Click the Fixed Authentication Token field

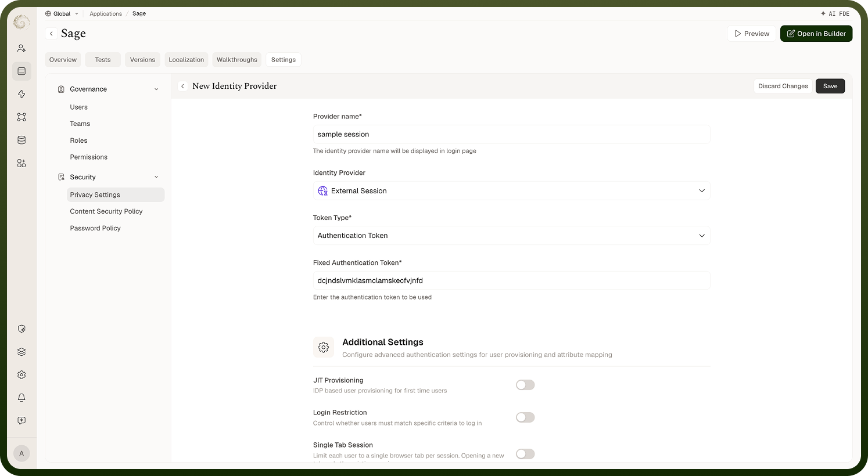click(x=511, y=280)
